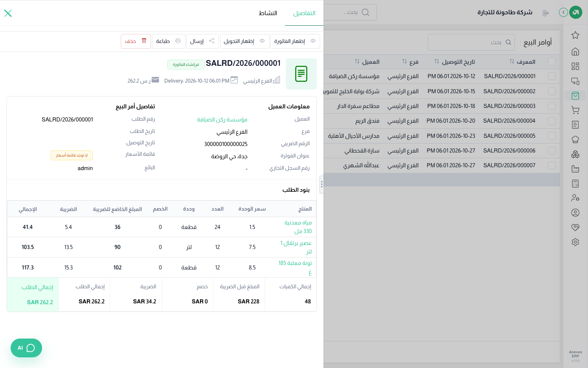Go to the home icon in sidebar
Screen dimensions: 588x368
pyautogui.click(x=575, y=52)
